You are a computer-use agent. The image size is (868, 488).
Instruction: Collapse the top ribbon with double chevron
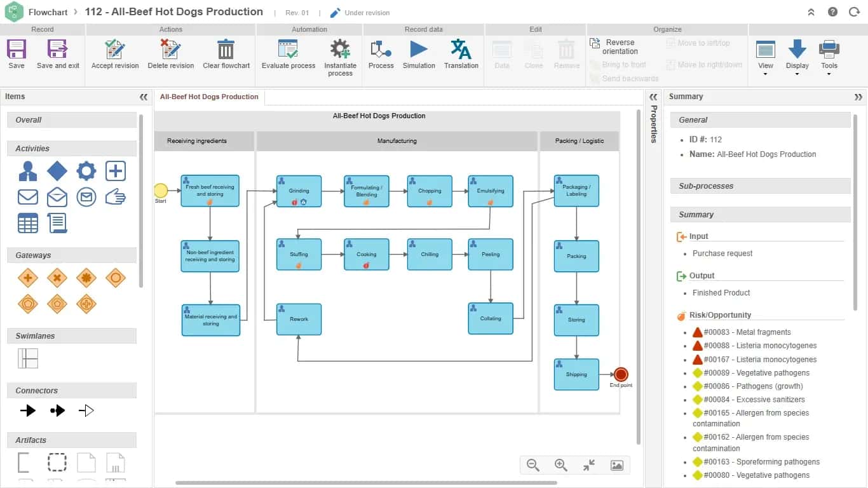[811, 12]
